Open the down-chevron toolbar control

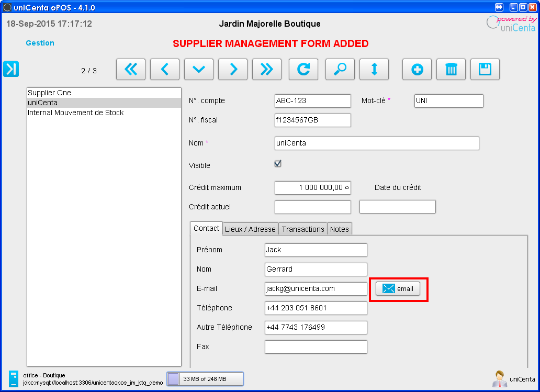pos(199,69)
